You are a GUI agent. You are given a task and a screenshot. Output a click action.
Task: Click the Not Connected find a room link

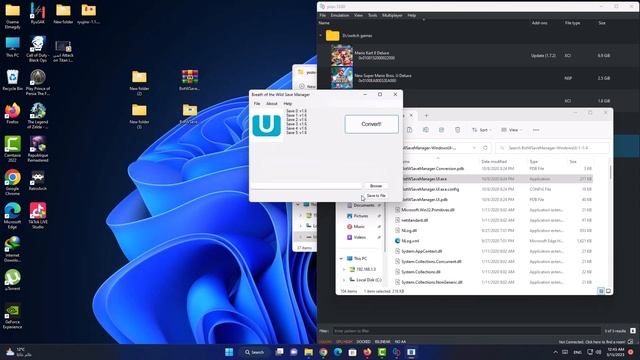(593, 342)
